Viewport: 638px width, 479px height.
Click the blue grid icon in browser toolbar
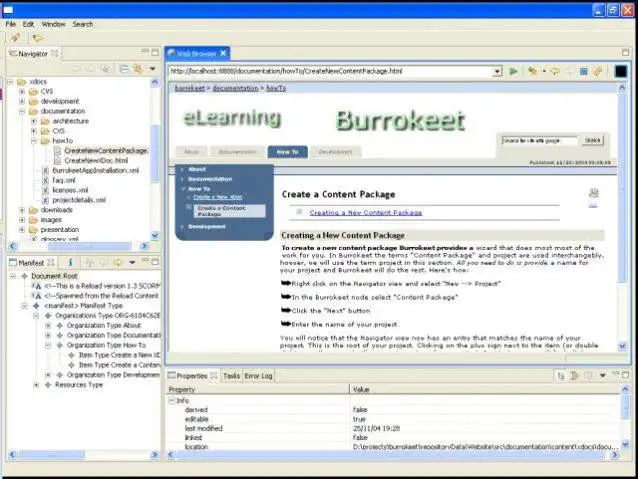[x=583, y=72]
